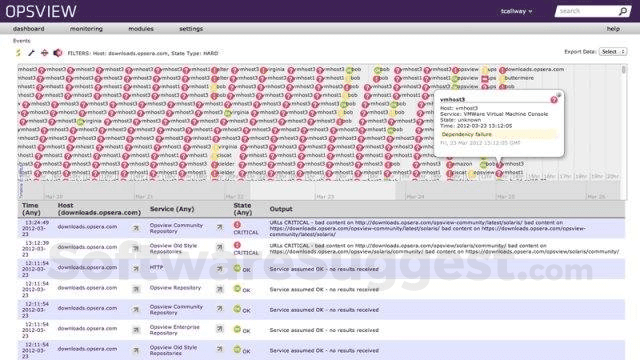Click the pencil edit icon beside filters
Image resolution: width=640 pixels, height=360 pixels.
pyautogui.click(x=31, y=53)
